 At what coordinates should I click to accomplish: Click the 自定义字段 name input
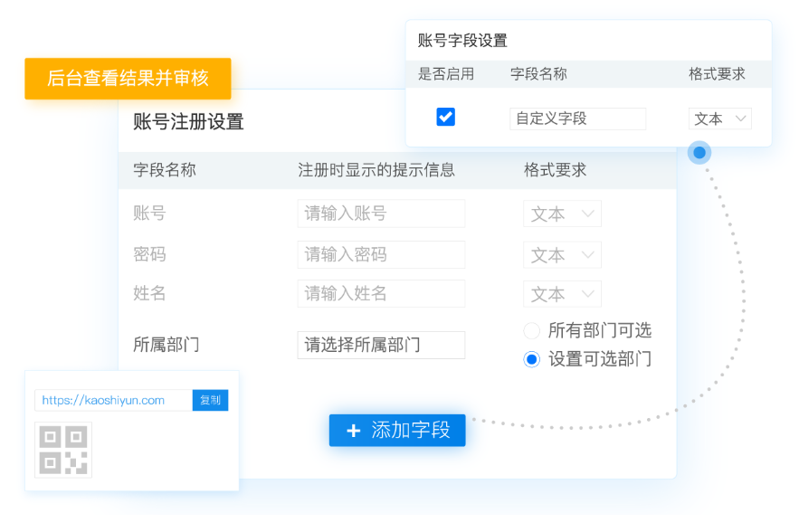tap(577, 119)
